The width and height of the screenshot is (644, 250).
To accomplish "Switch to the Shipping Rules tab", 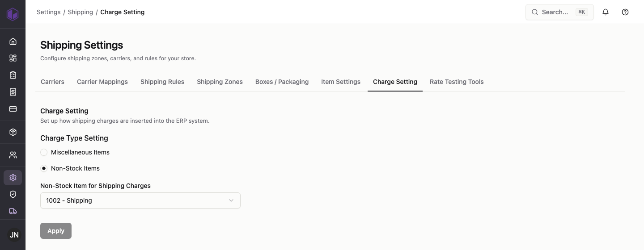I will pos(162,82).
